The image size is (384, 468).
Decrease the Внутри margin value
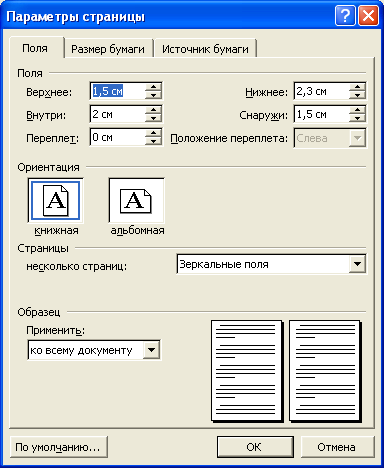(153, 118)
